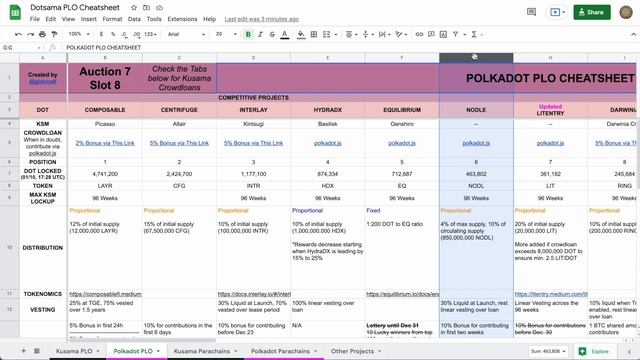Open the Edit menu

pos(51,19)
